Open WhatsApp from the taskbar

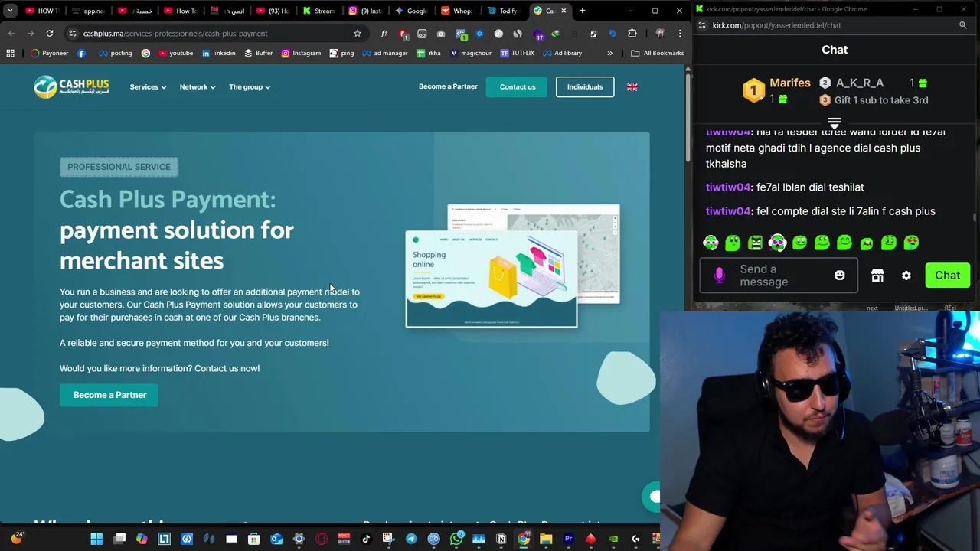pyautogui.click(x=456, y=539)
